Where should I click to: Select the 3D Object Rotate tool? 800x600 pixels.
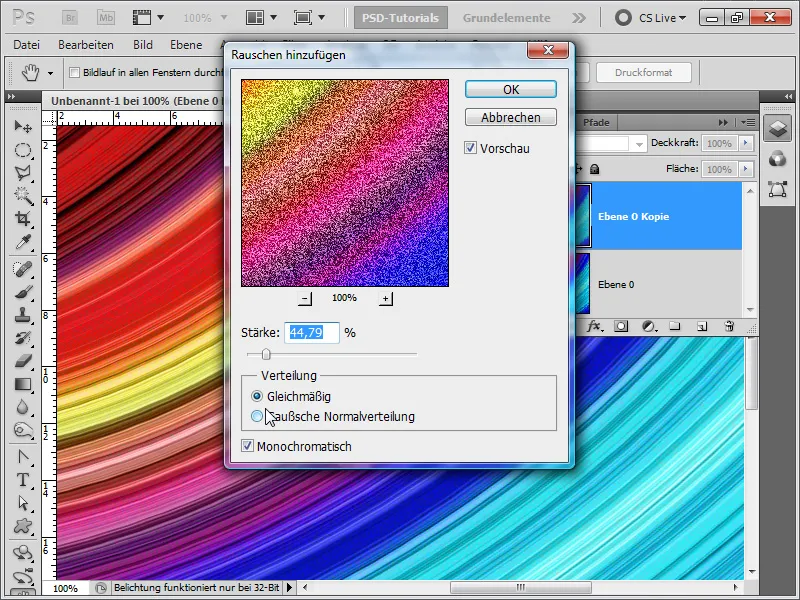[x=23, y=553]
